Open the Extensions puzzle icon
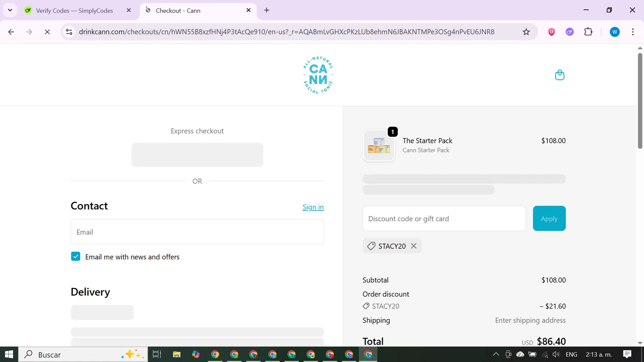 click(588, 32)
